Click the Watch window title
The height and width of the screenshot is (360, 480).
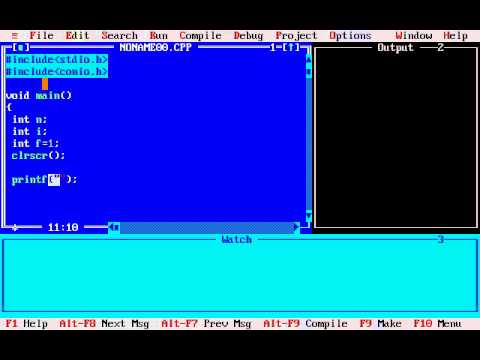pos(236,239)
